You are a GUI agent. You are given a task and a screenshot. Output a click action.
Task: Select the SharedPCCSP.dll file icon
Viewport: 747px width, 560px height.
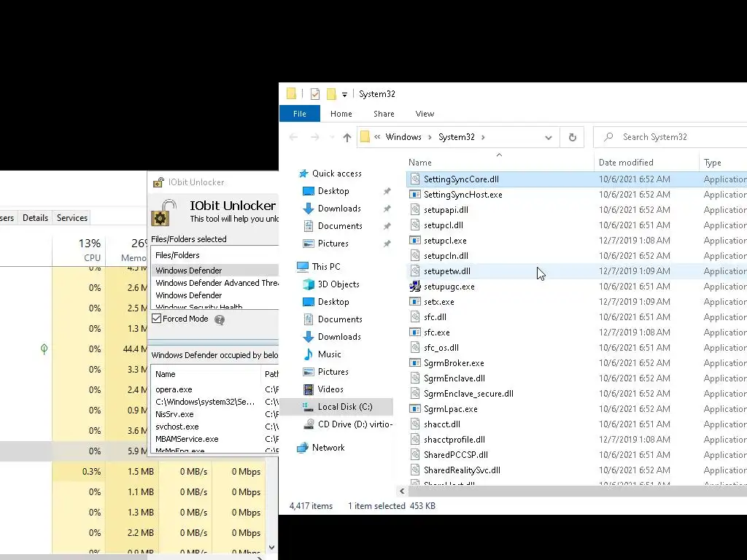[415, 455]
